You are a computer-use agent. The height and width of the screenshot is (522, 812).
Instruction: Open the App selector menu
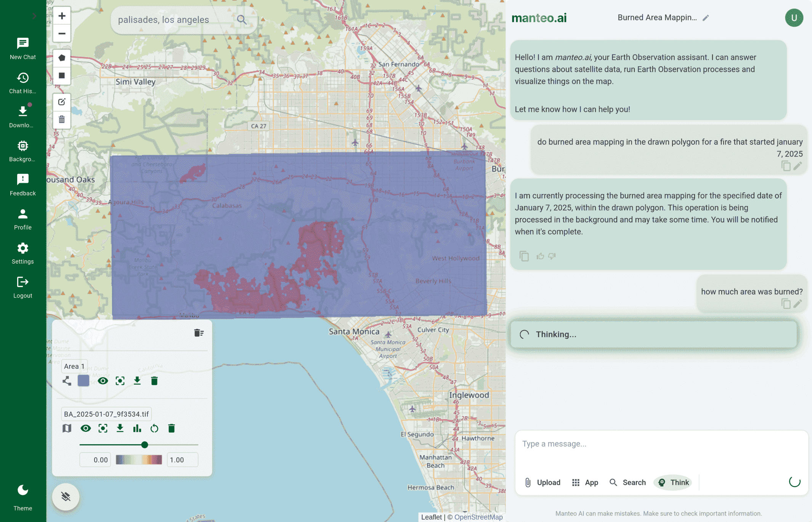coord(585,482)
